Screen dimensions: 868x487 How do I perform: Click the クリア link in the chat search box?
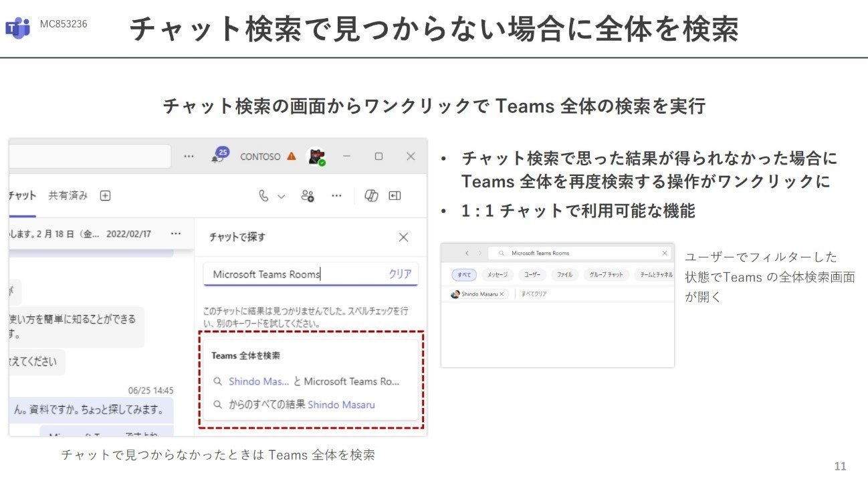(400, 274)
